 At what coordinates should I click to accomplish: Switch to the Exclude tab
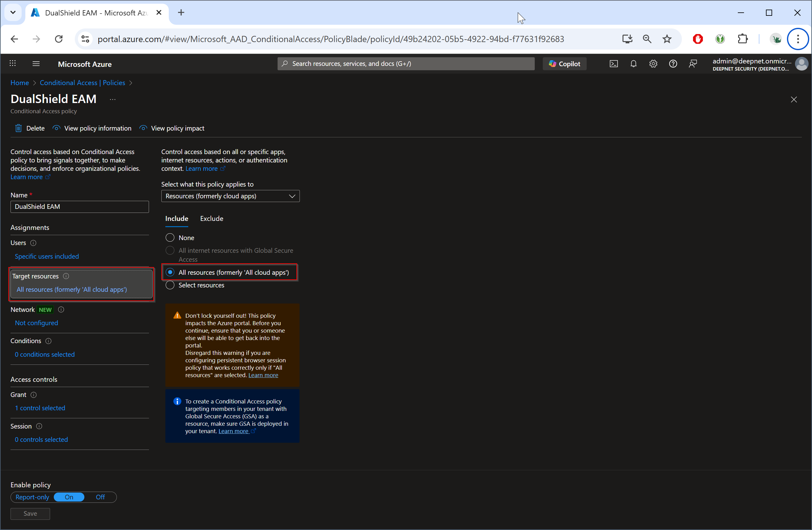(x=211, y=218)
